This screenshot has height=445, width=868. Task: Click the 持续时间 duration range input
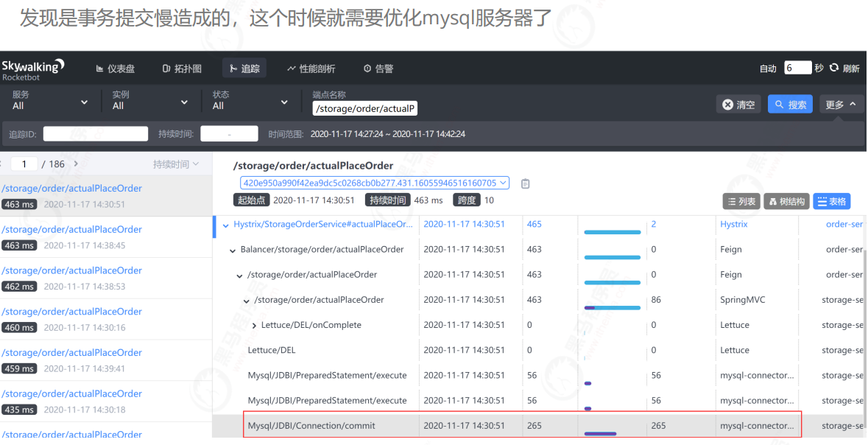229,134
